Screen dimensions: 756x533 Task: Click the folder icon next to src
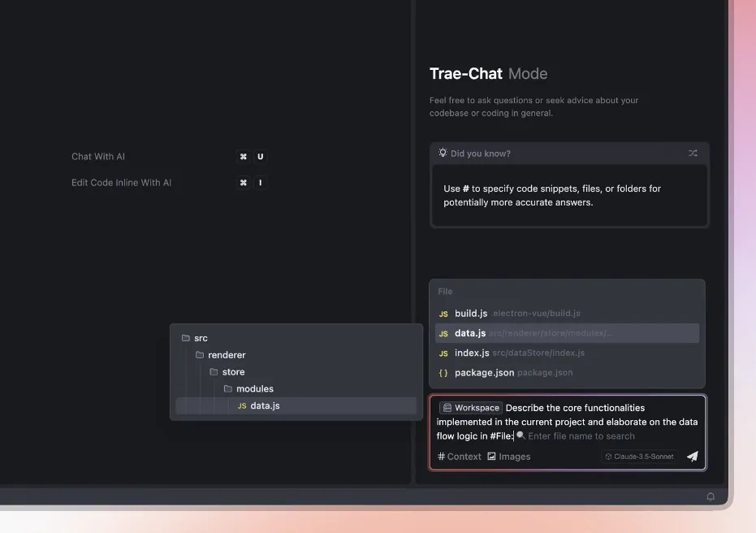point(186,338)
